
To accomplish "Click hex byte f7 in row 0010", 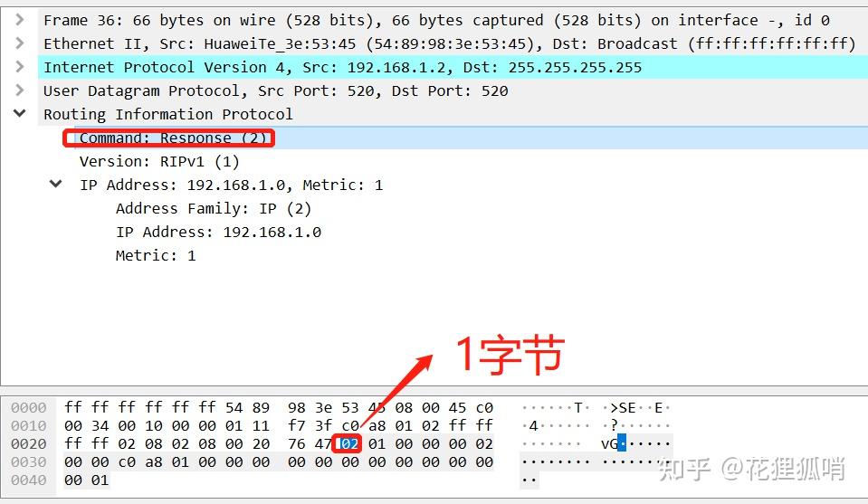I will 296,426.
